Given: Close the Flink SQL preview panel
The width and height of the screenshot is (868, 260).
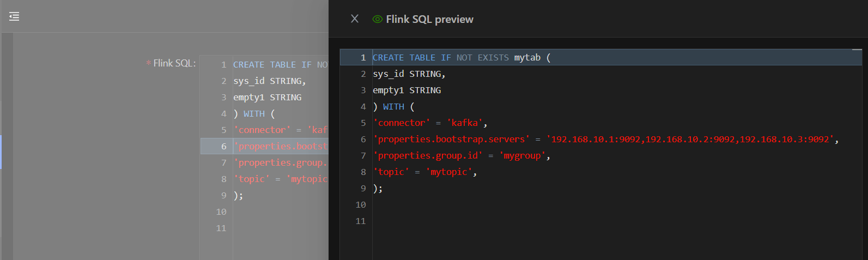Looking at the screenshot, I should point(355,19).
